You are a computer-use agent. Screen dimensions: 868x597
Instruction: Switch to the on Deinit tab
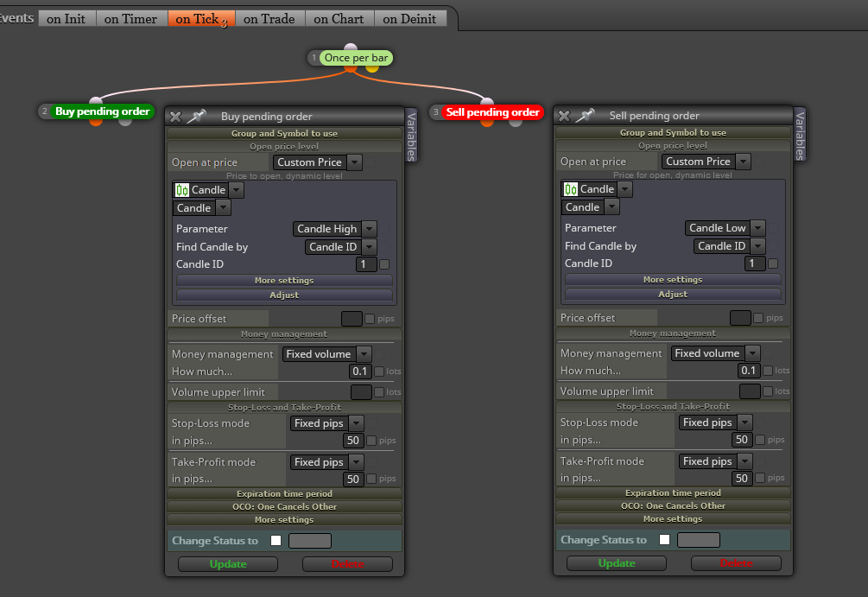(x=409, y=19)
